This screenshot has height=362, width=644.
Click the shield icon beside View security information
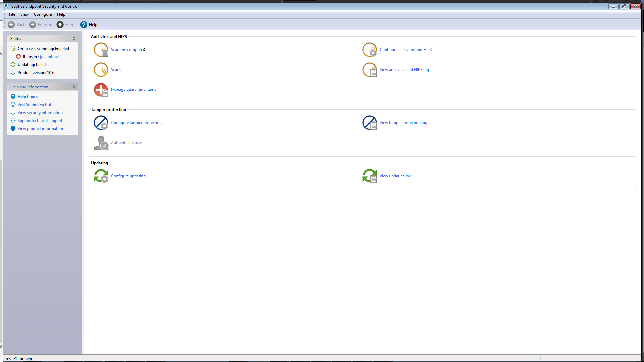coord(13,113)
